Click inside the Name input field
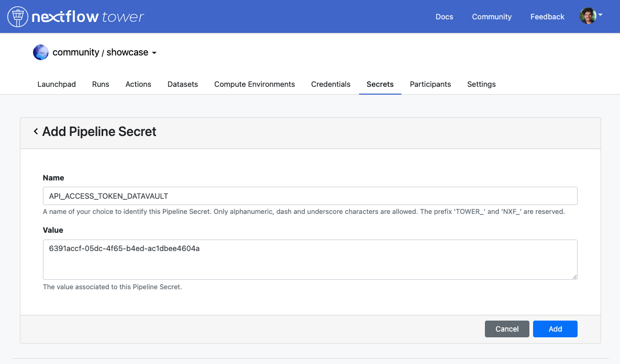 [x=310, y=196]
